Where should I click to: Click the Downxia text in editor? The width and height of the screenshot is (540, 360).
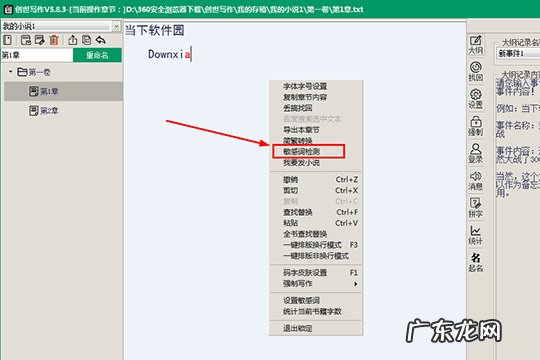(x=169, y=54)
